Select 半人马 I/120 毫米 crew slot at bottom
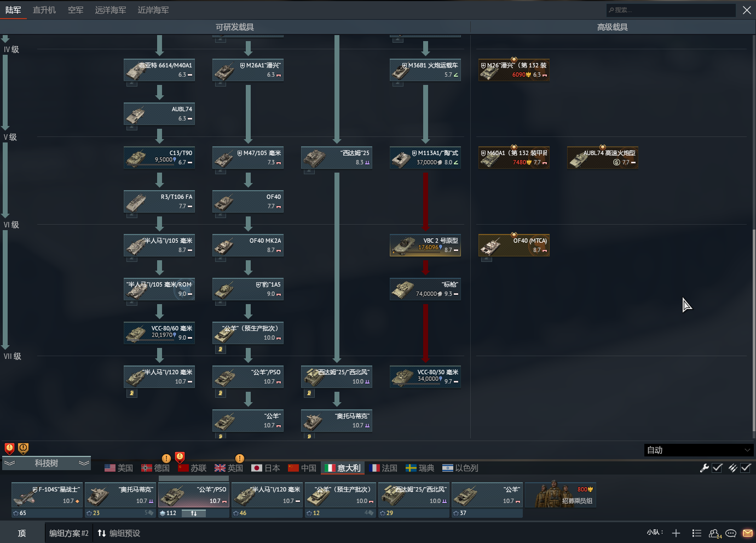 [267, 495]
